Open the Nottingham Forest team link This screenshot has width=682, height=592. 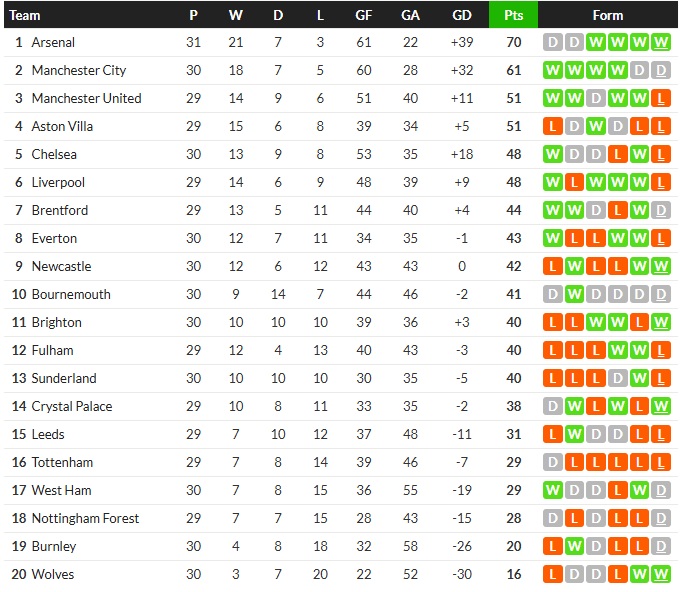[x=85, y=518]
